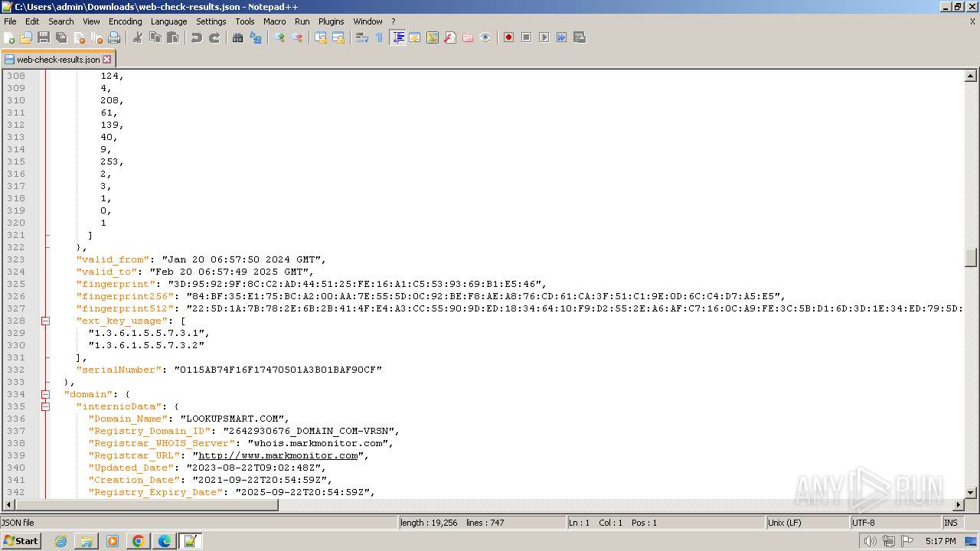Toggle Show All Characters pilcrow icon

click(380, 37)
